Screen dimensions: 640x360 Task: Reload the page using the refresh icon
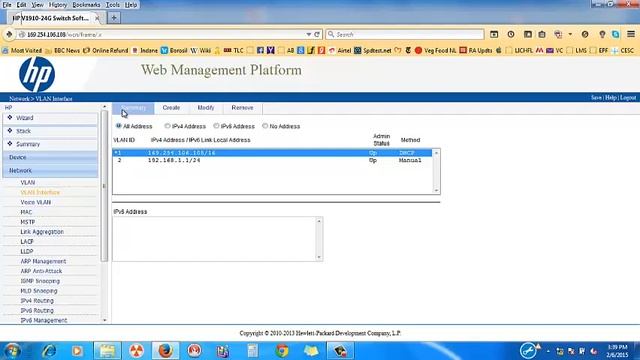click(x=317, y=35)
